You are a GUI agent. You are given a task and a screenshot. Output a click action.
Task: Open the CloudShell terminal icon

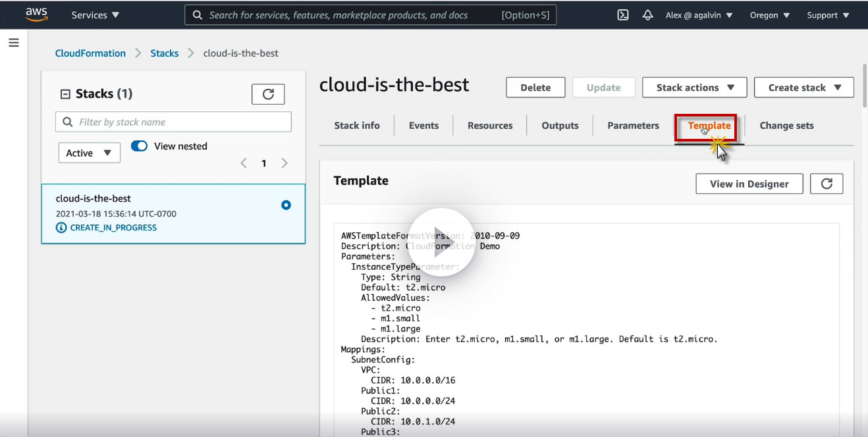coord(622,15)
